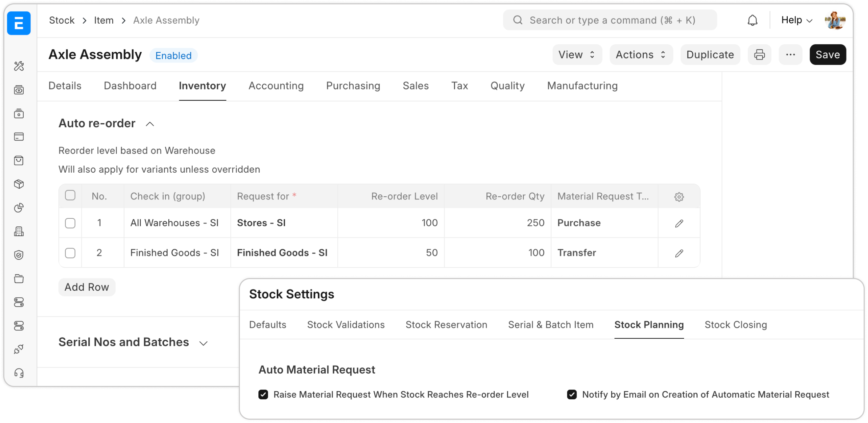Open the plug integrations icon
The height and width of the screenshot is (423, 868).
point(19,349)
